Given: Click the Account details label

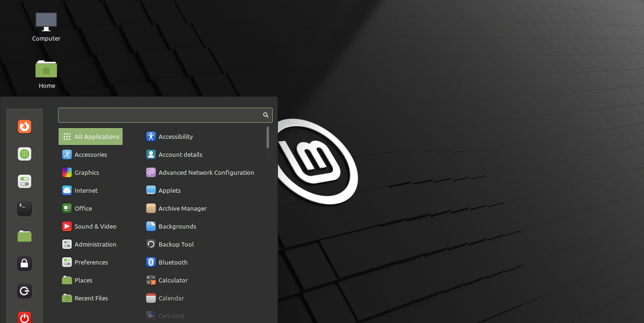Looking at the screenshot, I should pos(180,155).
